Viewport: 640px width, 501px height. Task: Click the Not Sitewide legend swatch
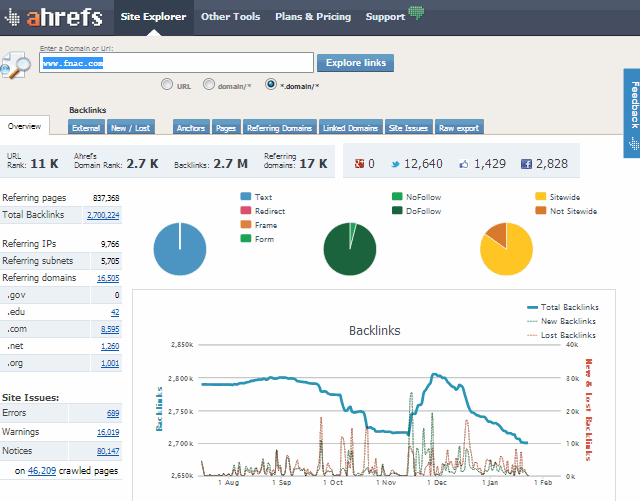pos(541,210)
